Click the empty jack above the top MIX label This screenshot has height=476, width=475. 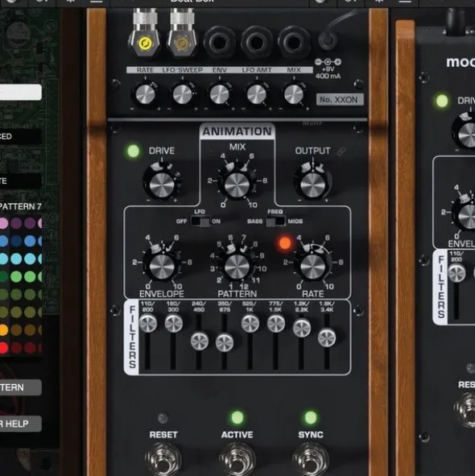coord(294,42)
